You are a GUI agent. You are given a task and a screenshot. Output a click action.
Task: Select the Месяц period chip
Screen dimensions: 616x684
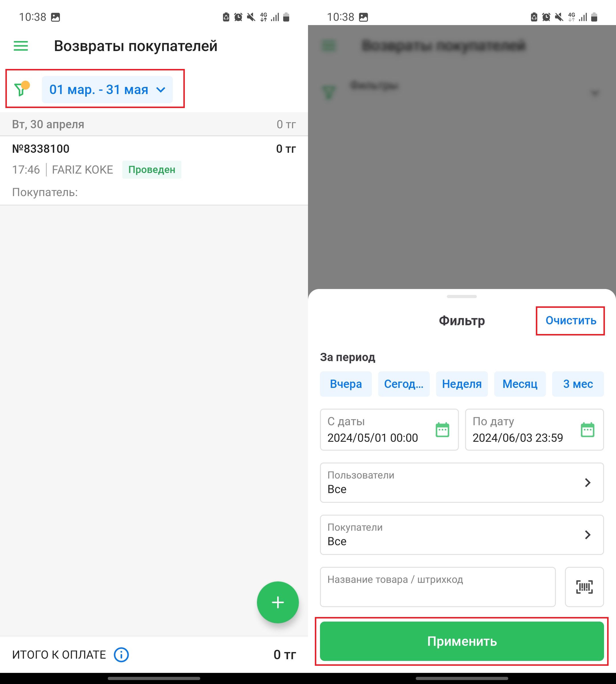[520, 384]
